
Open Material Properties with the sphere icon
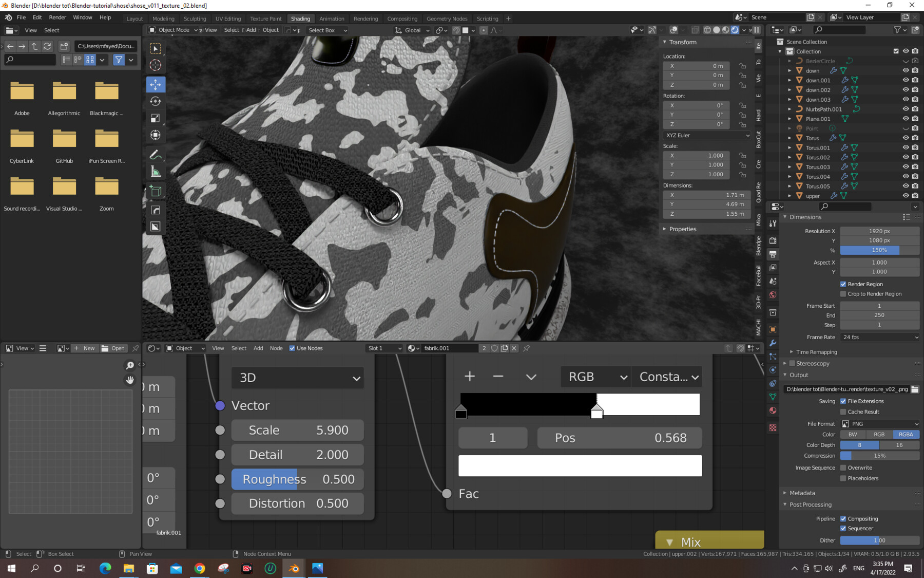773,411
